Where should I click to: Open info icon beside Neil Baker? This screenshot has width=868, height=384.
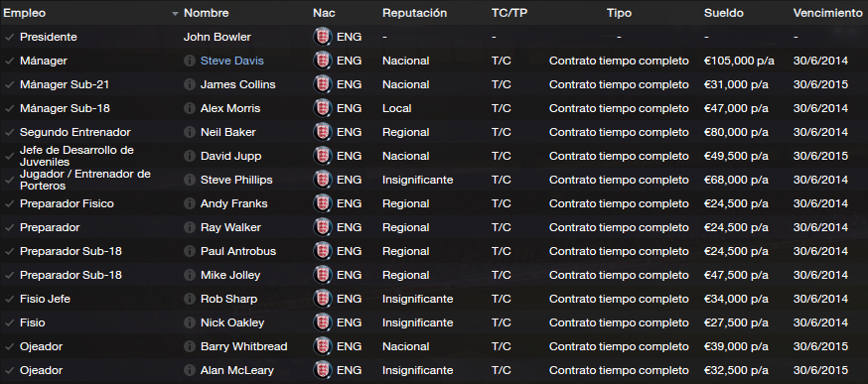tap(190, 132)
